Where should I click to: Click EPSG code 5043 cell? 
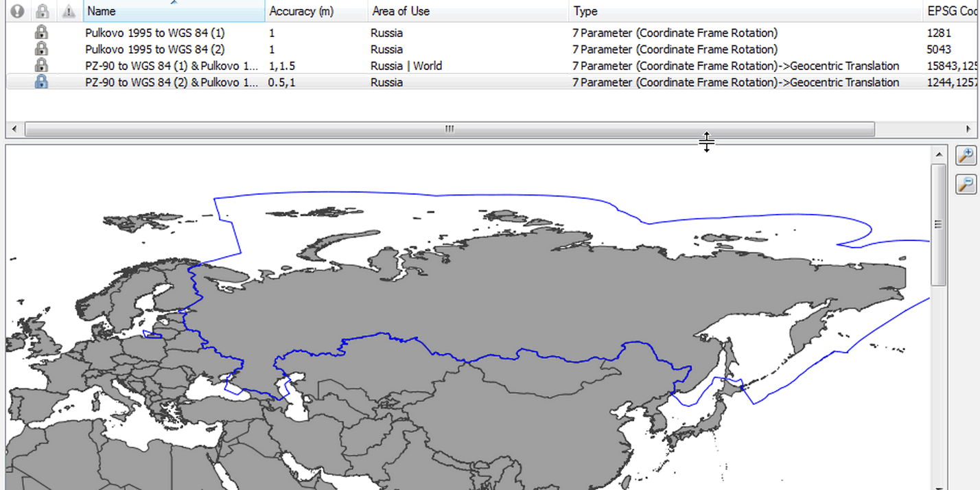[x=939, y=49]
